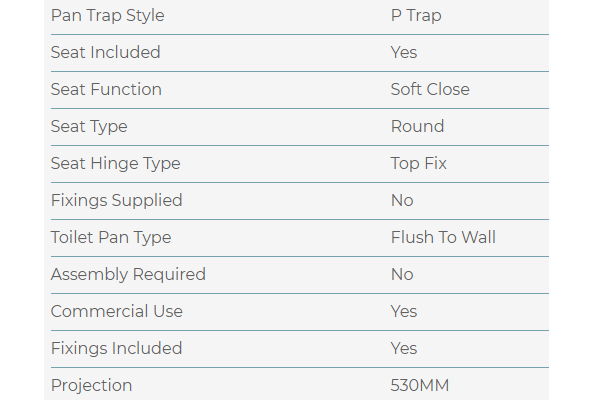
Task: Click the "Projection" label
Action: pos(91,385)
